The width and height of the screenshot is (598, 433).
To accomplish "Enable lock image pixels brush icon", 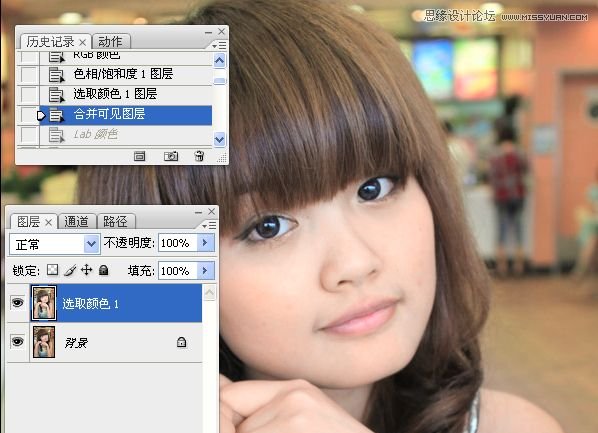I will [70, 270].
